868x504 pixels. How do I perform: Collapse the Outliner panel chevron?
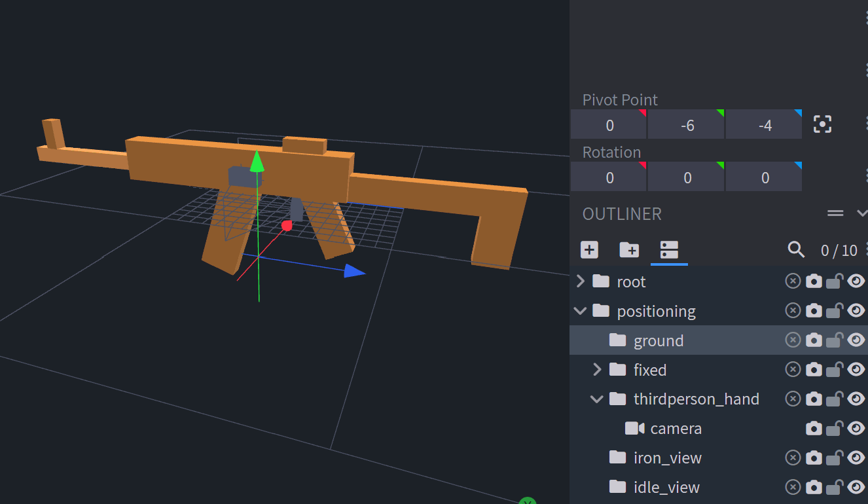[x=861, y=213]
